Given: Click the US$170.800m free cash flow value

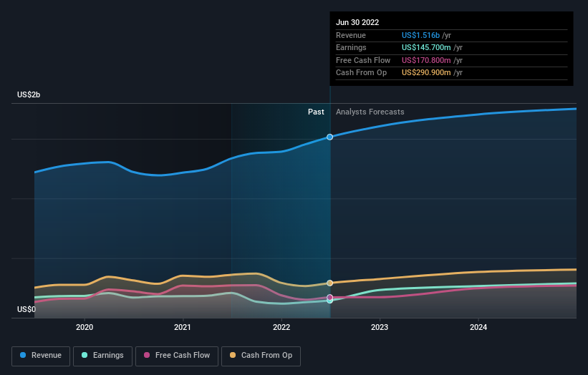Looking at the screenshot, I should [426, 60].
